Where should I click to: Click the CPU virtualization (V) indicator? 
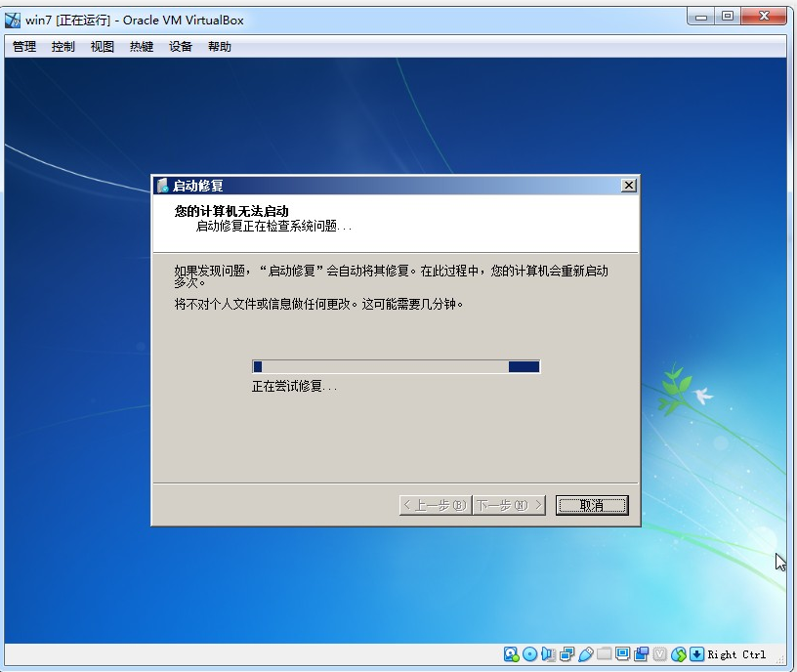659,654
